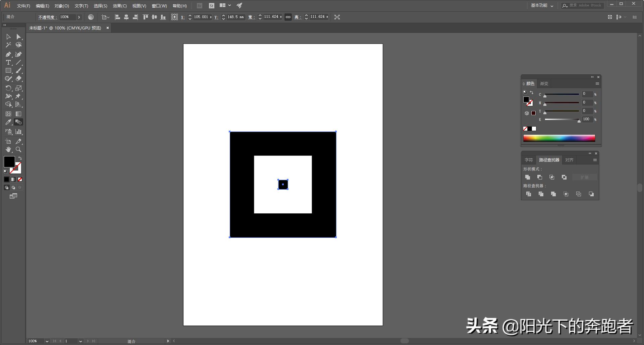644x345 pixels.
Task: Open the 文件(F) menu
Action: [x=23, y=6]
